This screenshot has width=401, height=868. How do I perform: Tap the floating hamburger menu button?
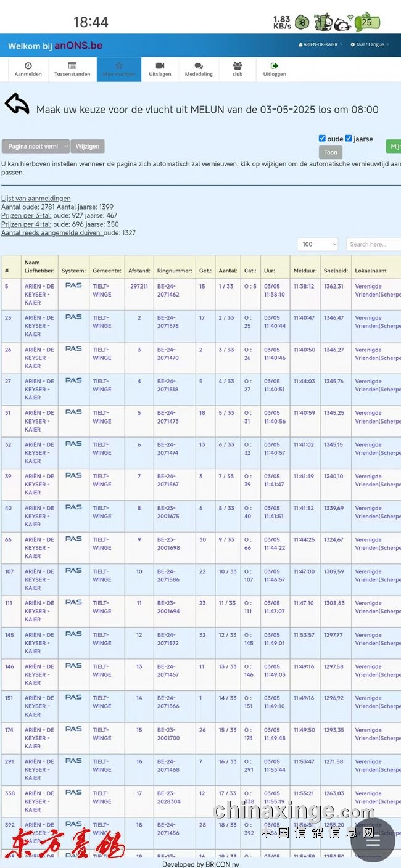[373, 840]
